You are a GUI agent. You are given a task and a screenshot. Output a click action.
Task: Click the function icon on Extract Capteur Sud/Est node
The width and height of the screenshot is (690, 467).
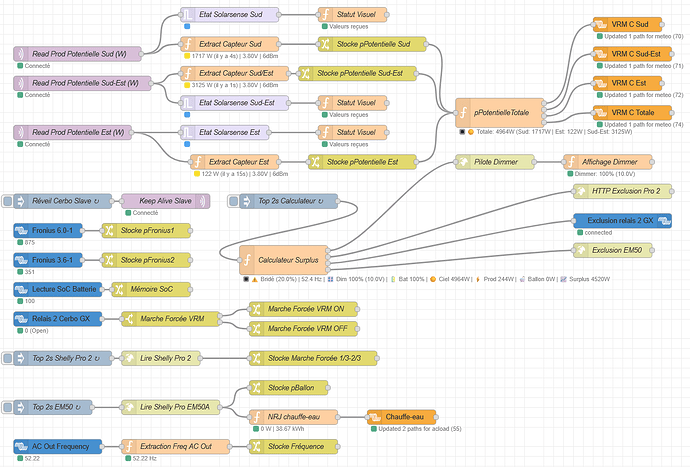point(188,74)
